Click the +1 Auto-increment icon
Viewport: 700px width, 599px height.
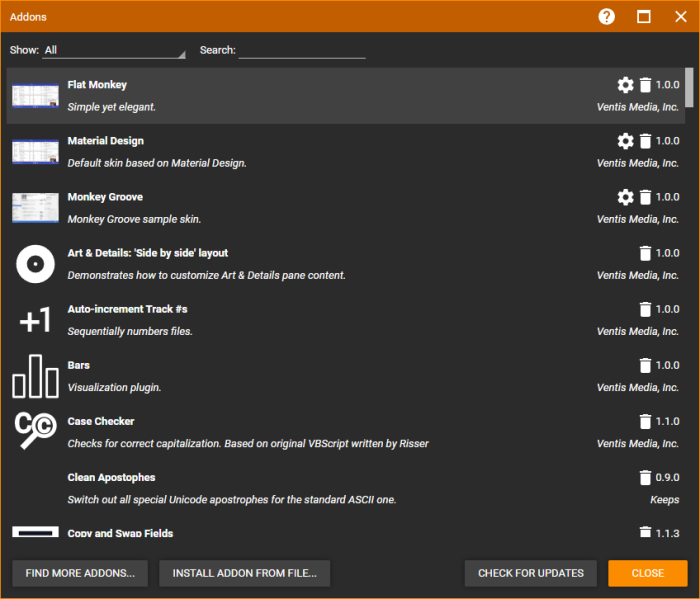(x=35, y=320)
